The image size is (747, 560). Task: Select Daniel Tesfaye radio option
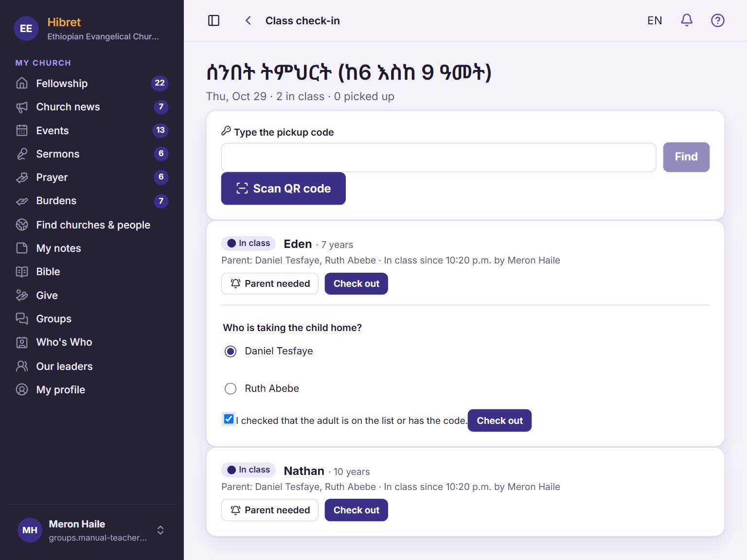[x=231, y=351]
